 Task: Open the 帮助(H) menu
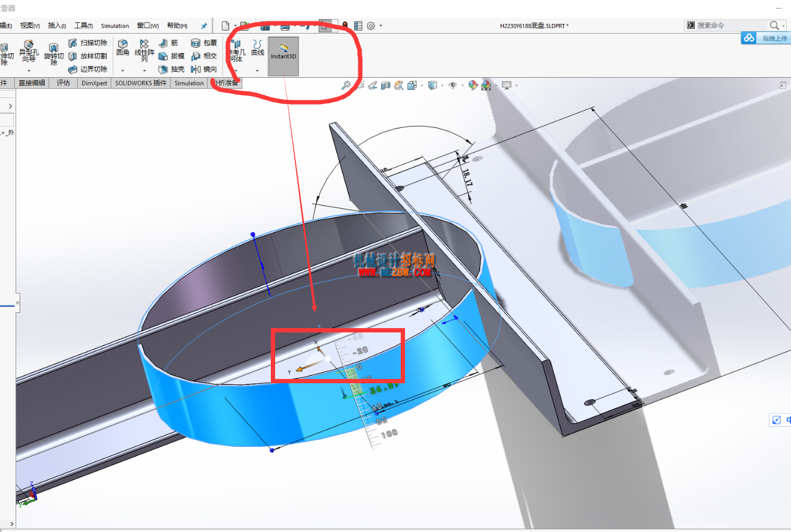pyautogui.click(x=177, y=26)
